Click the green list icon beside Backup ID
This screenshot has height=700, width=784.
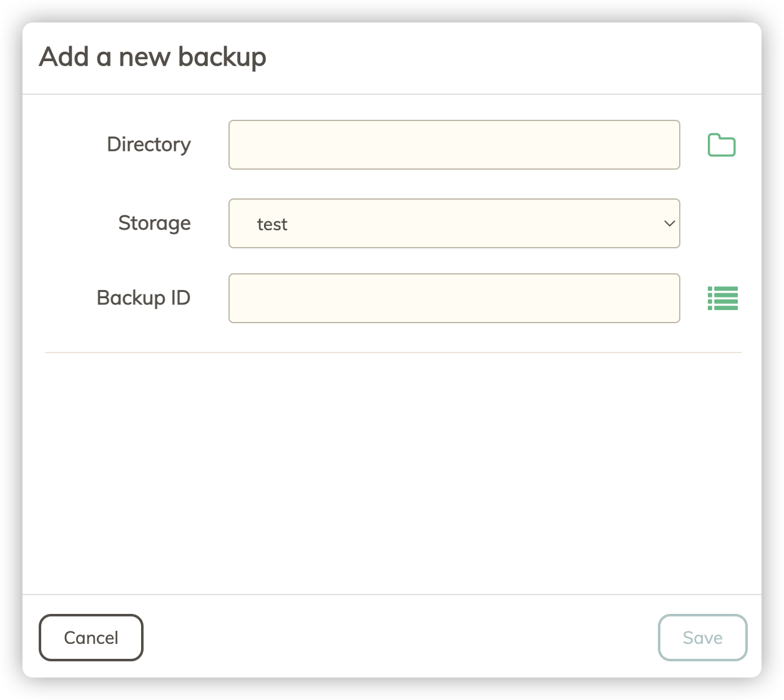click(722, 298)
